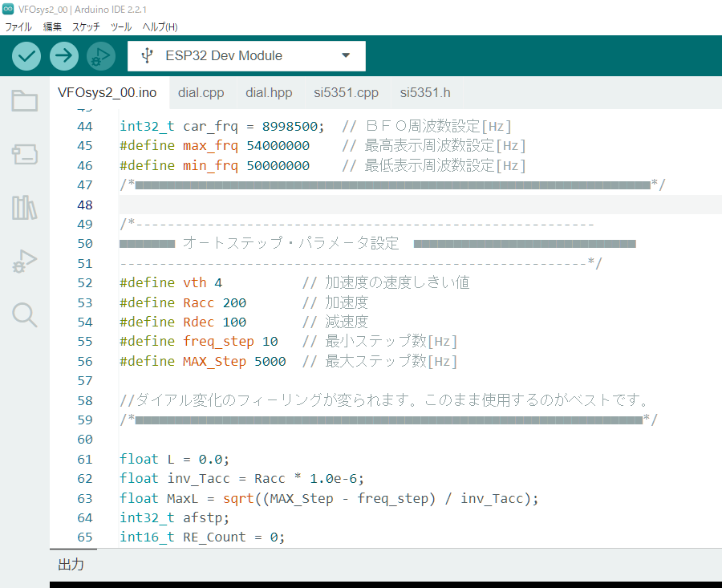Open the ツール menu
722x588 pixels.
point(121,26)
